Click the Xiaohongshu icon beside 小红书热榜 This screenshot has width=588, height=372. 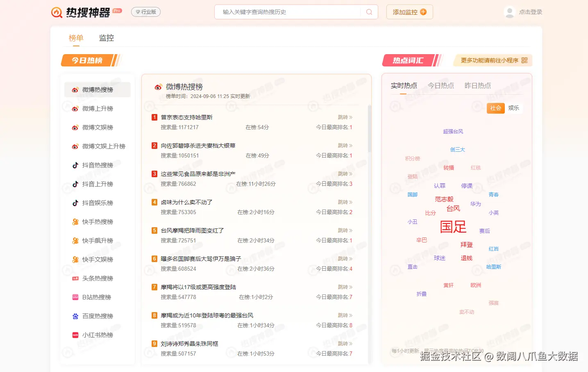pyautogui.click(x=75, y=335)
